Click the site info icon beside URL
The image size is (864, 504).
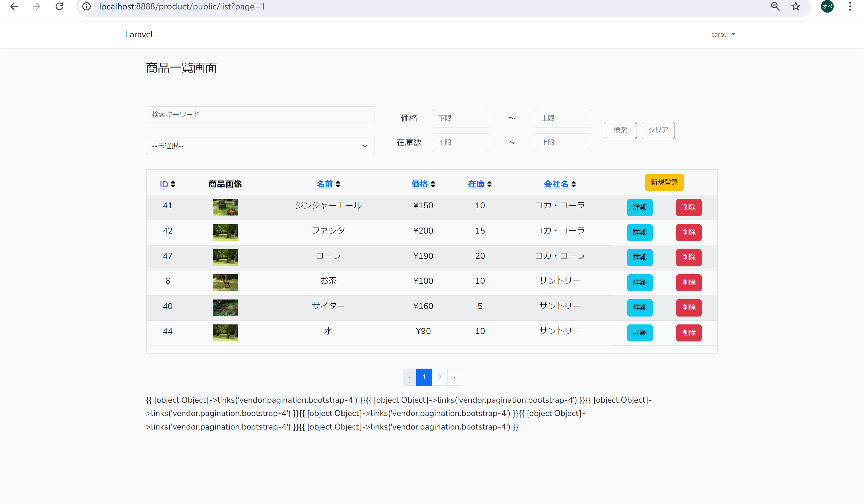pos(87,7)
